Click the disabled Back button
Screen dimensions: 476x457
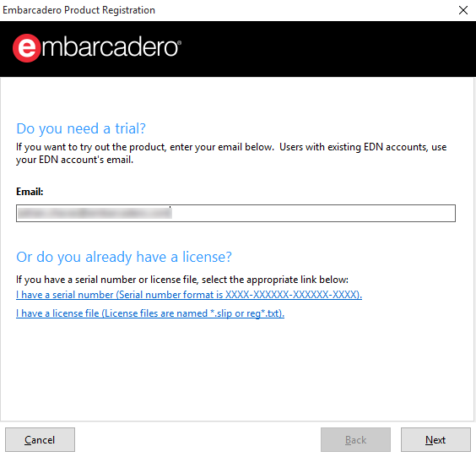(x=355, y=439)
